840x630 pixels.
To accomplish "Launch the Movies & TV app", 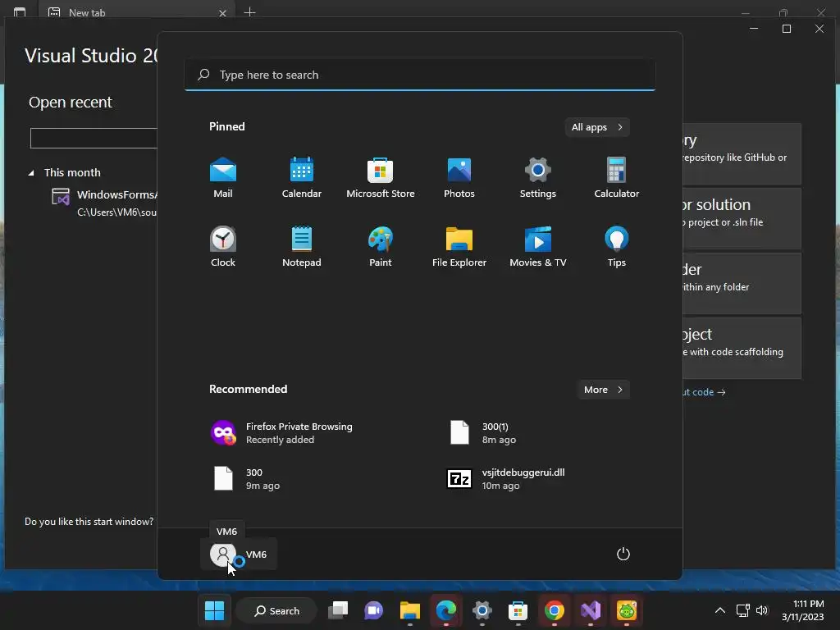I will pos(538,247).
